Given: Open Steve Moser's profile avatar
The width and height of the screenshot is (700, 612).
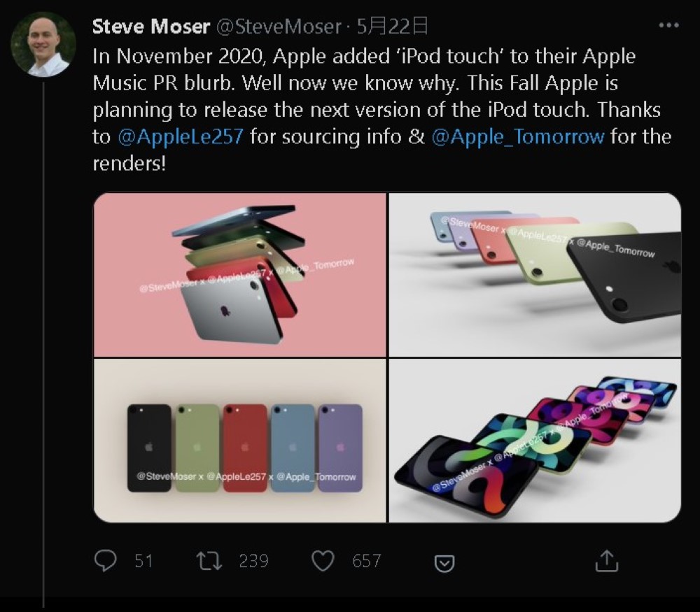Looking at the screenshot, I should [43, 44].
